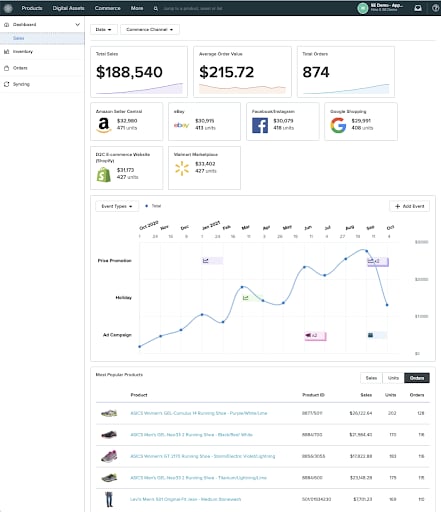The width and height of the screenshot is (441, 512).
Task: Open the Date filter dropdown
Action: [x=103, y=29]
